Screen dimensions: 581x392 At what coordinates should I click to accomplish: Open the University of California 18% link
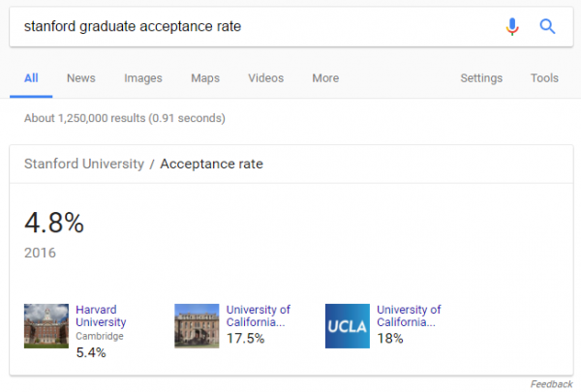pyautogui.click(x=409, y=317)
